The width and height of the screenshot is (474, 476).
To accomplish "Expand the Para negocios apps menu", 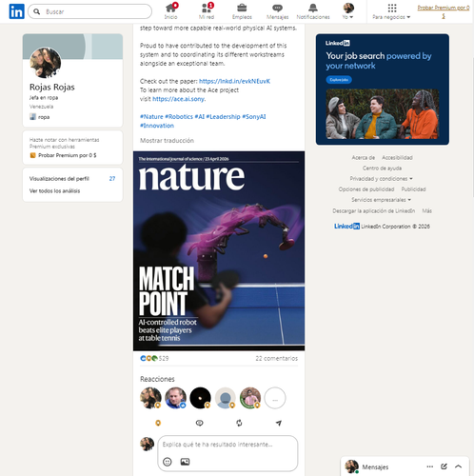I will pyautogui.click(x=391, y=11).
